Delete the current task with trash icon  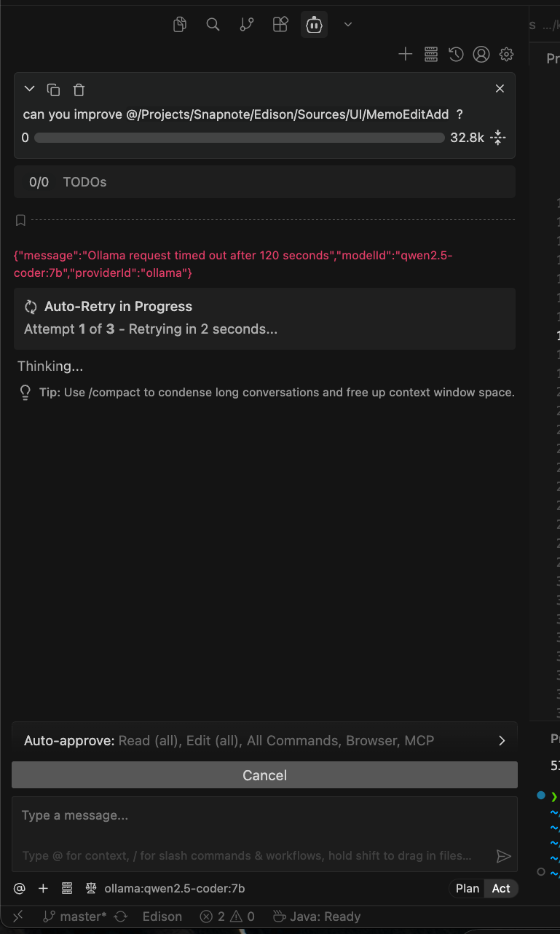click(79, 90)
